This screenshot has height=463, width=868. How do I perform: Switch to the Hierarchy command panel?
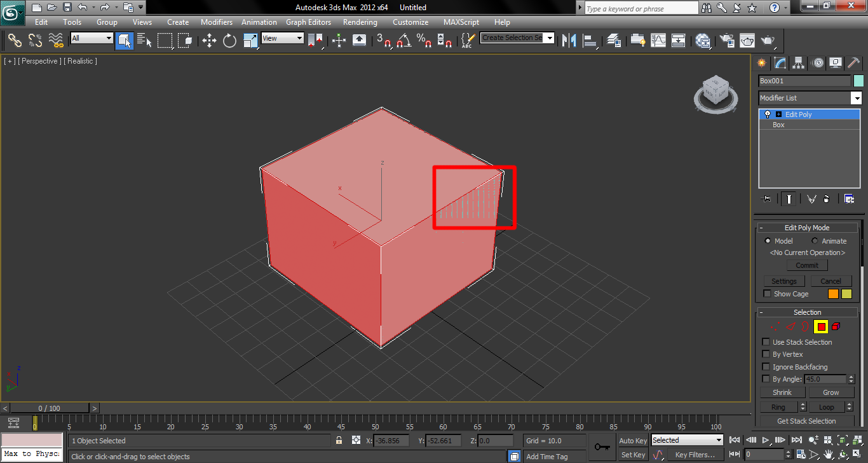coord(799,62)
